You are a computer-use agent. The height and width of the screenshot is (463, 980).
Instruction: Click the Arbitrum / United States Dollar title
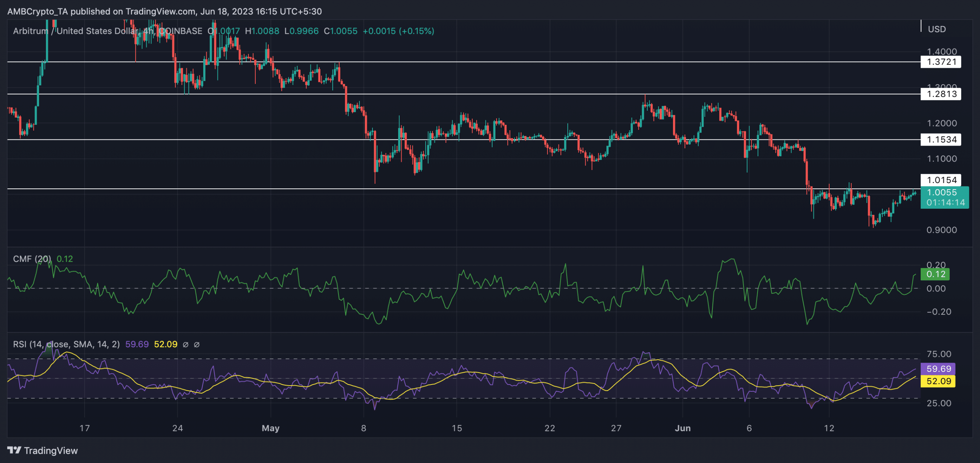pyautogui.click(x=75, y=31)
